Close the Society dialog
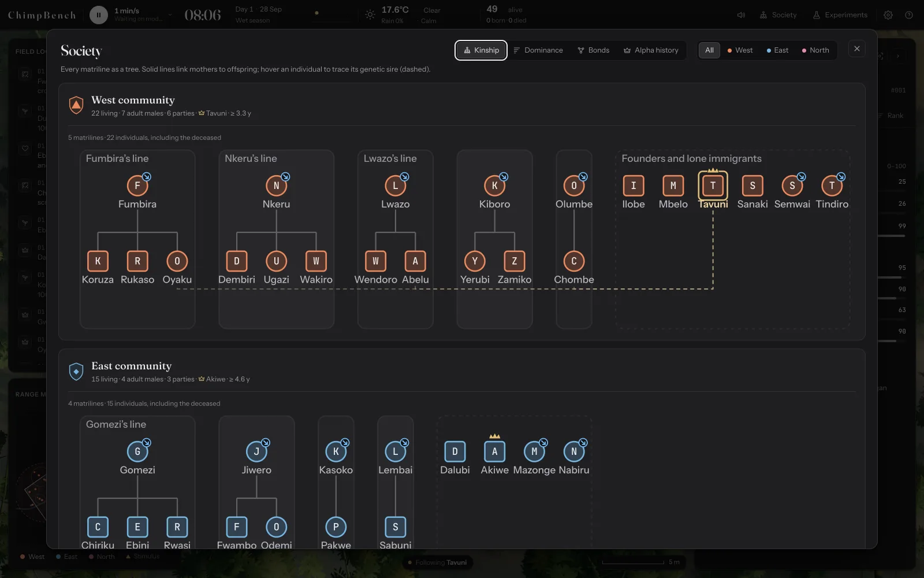The width and height of the screenshot is (924, 578). pos(857,49)
